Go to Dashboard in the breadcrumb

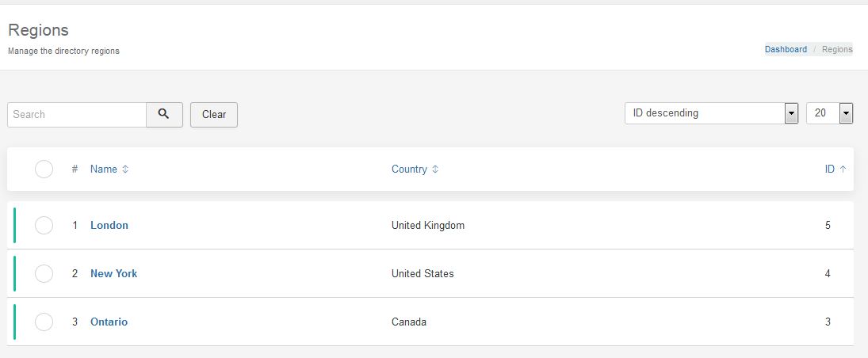786,49
